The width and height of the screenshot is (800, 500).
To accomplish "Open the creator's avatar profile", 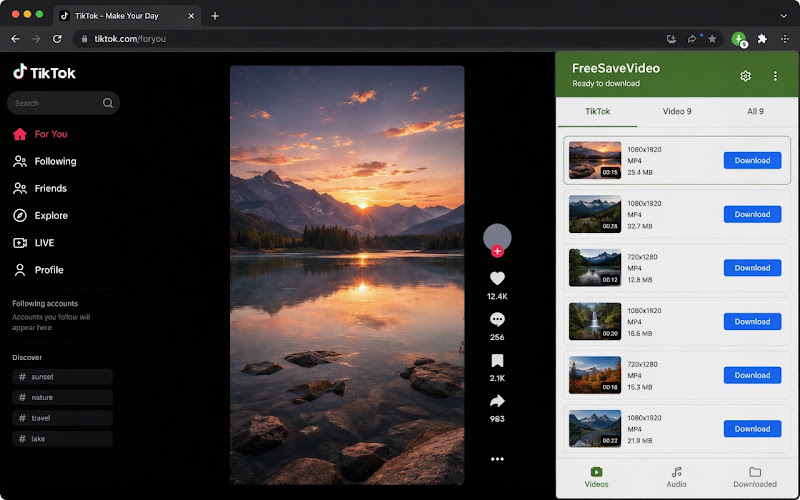I will pyautogui.click(x=497, y=237).
